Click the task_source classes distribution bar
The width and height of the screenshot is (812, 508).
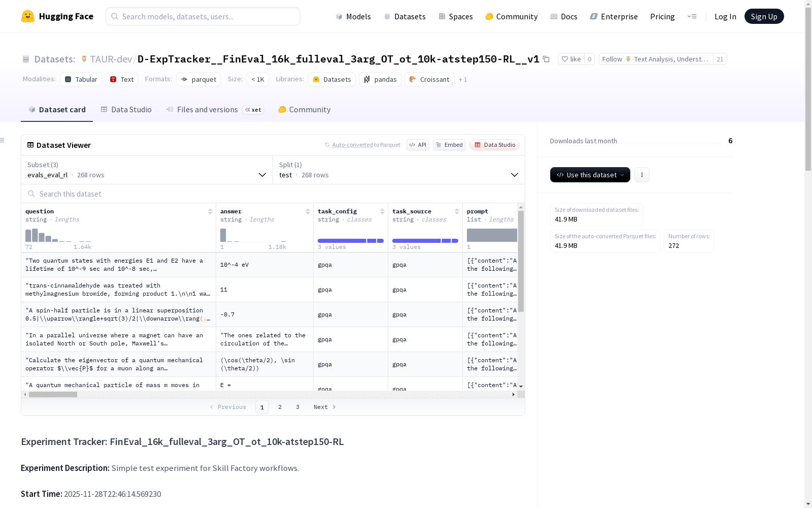click(x=425, y=240)
